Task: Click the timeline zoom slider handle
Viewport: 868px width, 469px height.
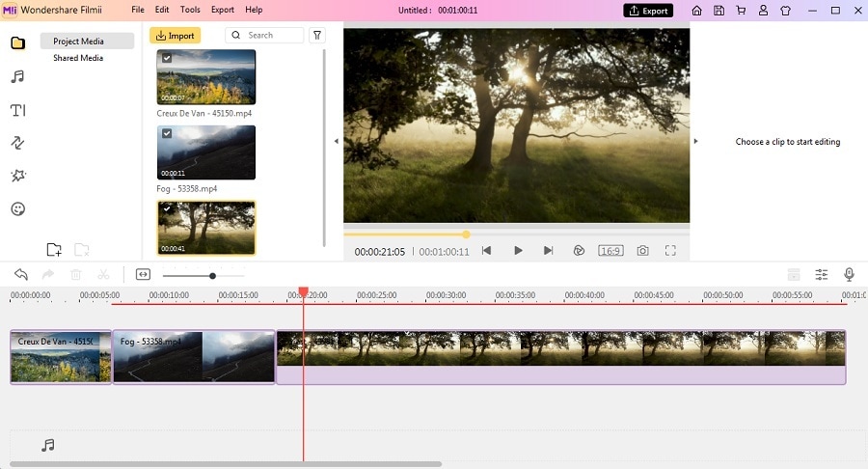Action: tap(212, 276)
